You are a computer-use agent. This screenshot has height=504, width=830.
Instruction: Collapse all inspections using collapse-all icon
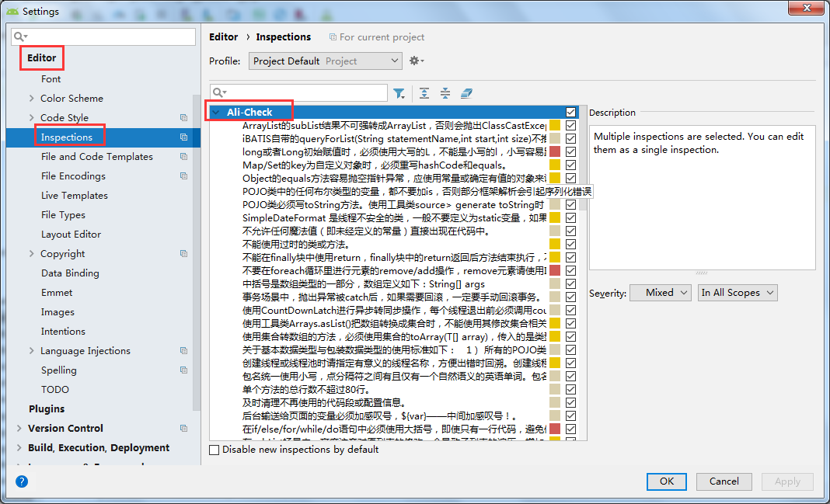444,92
